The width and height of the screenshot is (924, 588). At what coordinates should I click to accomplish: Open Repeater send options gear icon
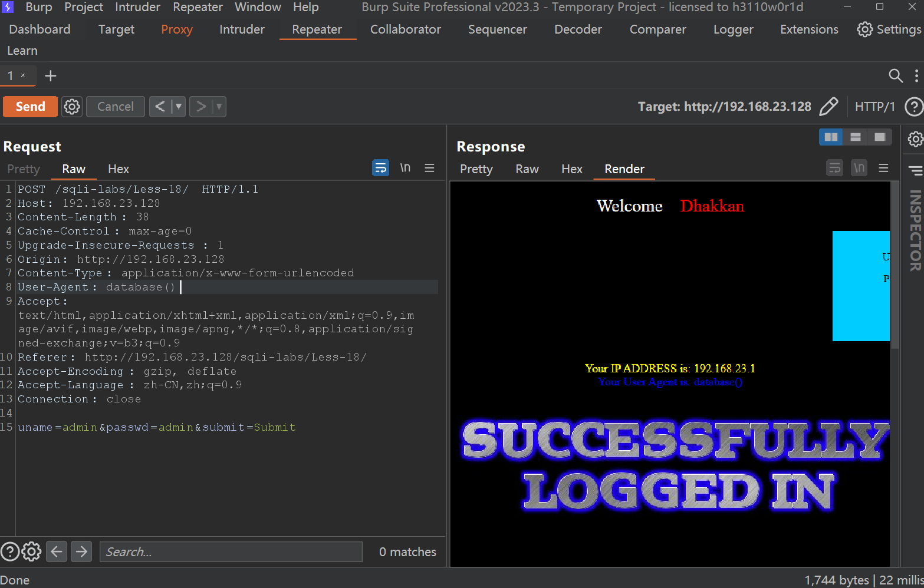(72, 107)
